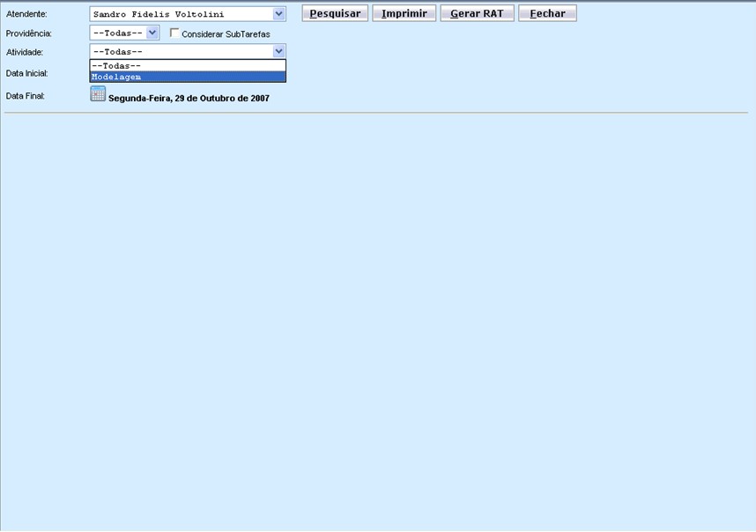This screenshot has height=532, width=756.
Task: Click the Providência label
Action: pos(28,33)
